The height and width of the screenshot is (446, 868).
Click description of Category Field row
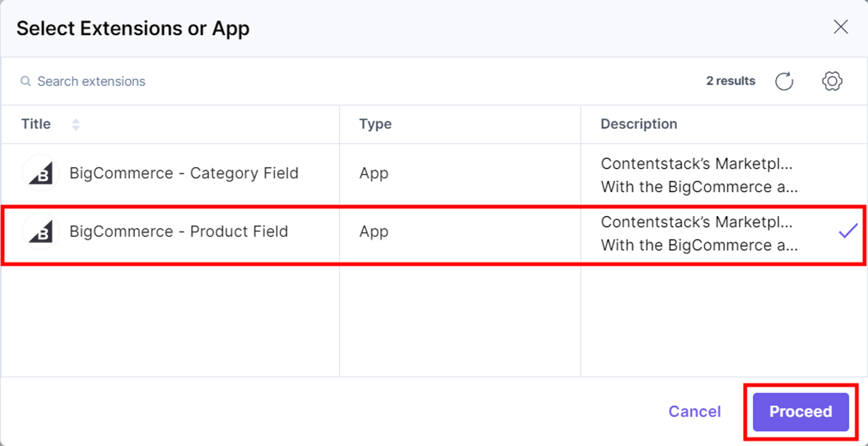point(699,175)
